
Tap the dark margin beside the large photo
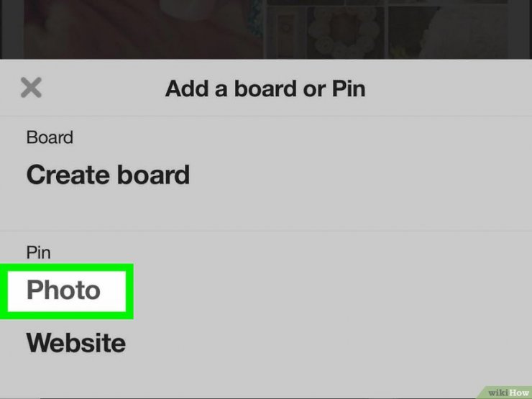coord(12,29)
